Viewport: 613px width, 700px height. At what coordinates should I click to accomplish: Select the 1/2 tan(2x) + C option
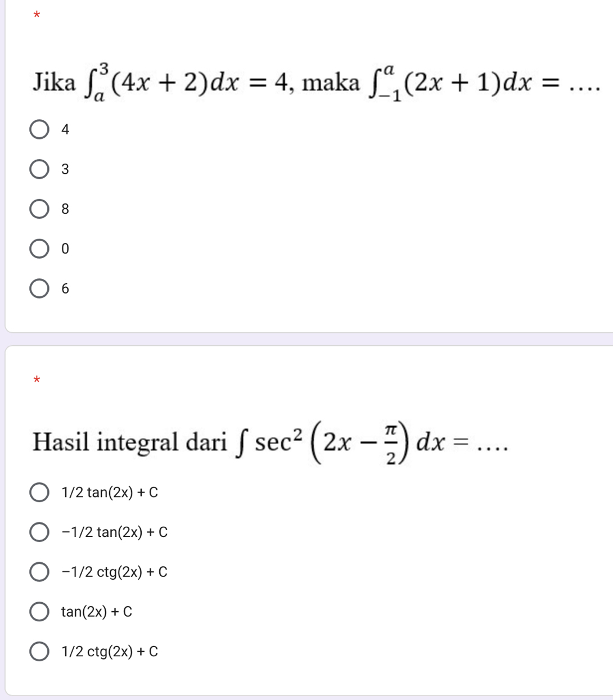39,493
